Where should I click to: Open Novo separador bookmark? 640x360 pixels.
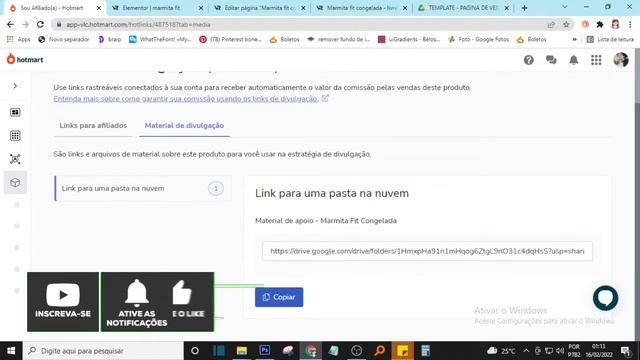click(x=64, y=40)
